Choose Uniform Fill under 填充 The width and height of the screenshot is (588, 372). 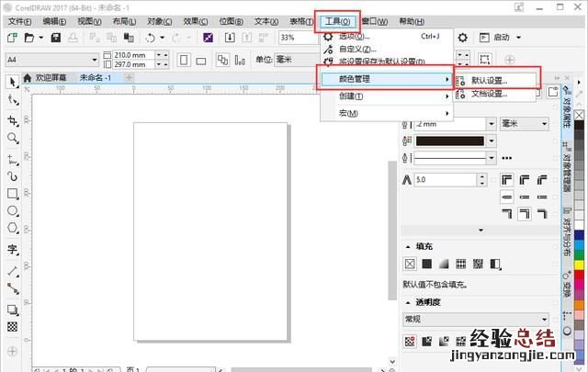[426, 264]
